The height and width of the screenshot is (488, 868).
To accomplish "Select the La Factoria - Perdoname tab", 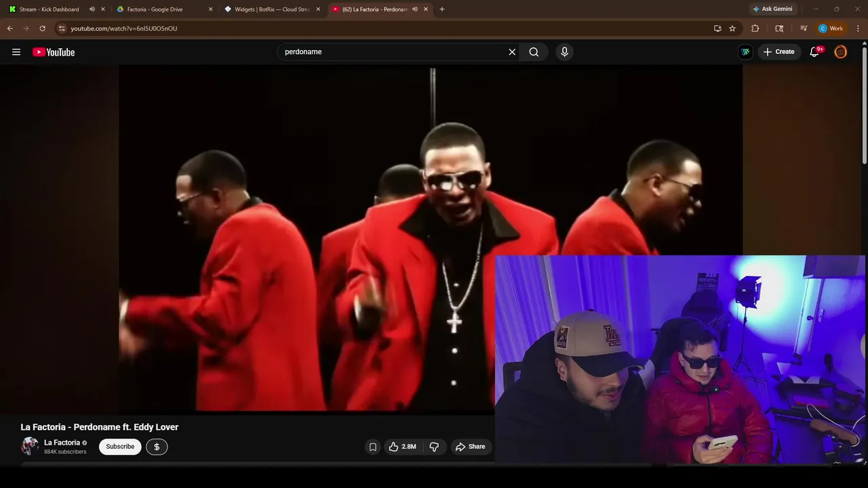I will coord(374,9).
